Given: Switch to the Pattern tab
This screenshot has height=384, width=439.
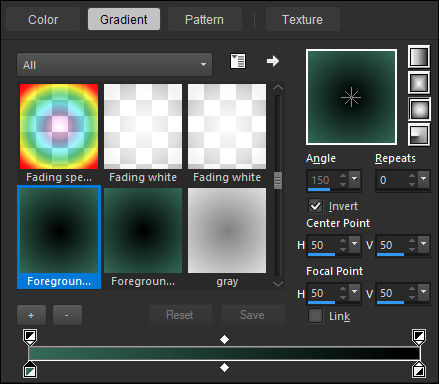Looking at the screenshot, I should [204, 19].
